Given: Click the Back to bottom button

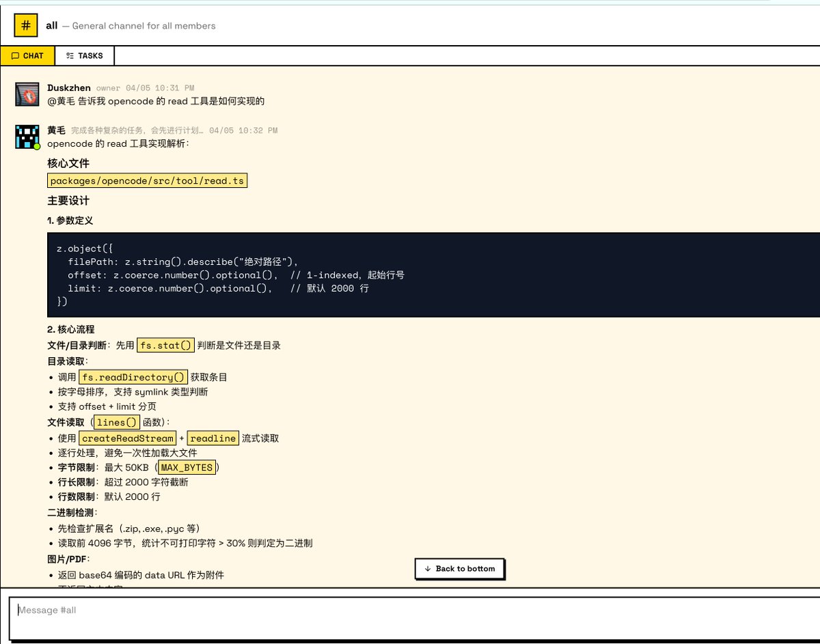Looking at the screenshot, I should [x=459, y=568].
